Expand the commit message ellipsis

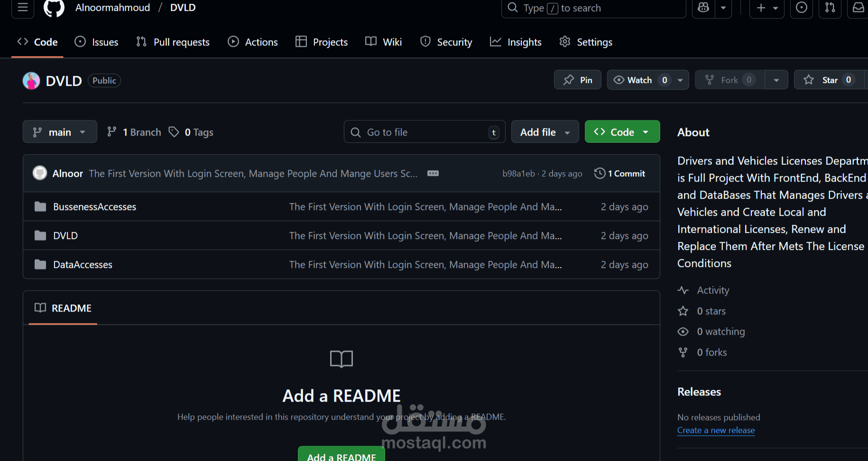click(x=433, y=174)
